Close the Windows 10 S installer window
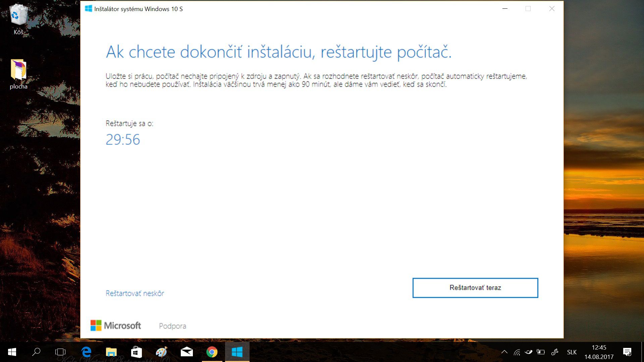The image size is (644, 362). tap(552, 9)
